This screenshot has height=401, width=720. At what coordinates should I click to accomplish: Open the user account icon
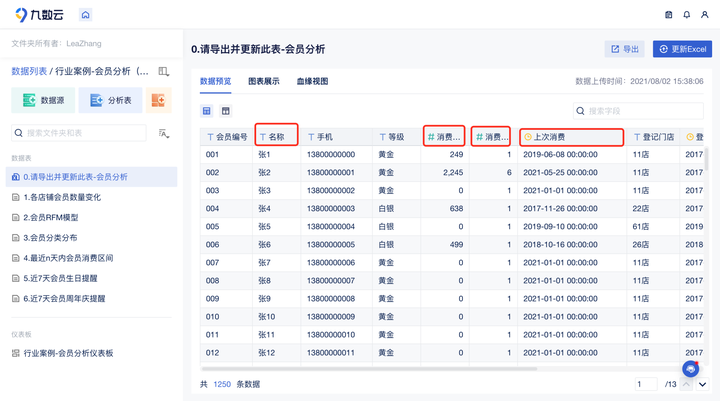(704, 15)
